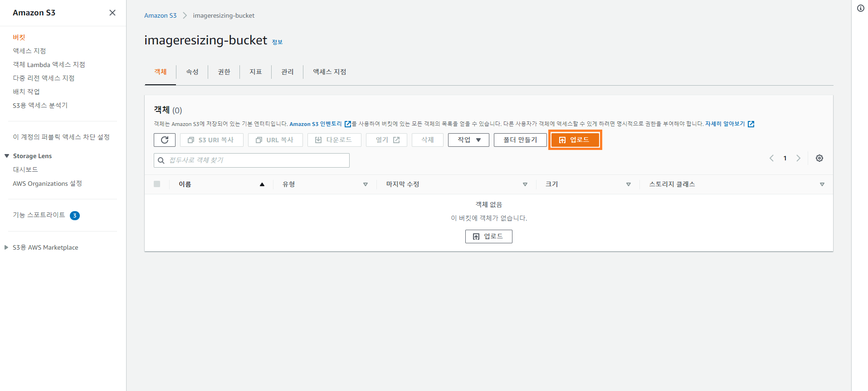Screen dimensions: 868x391
Task: Open 다중 리전 액세스 지점 in sidebar
Action: 44,78
